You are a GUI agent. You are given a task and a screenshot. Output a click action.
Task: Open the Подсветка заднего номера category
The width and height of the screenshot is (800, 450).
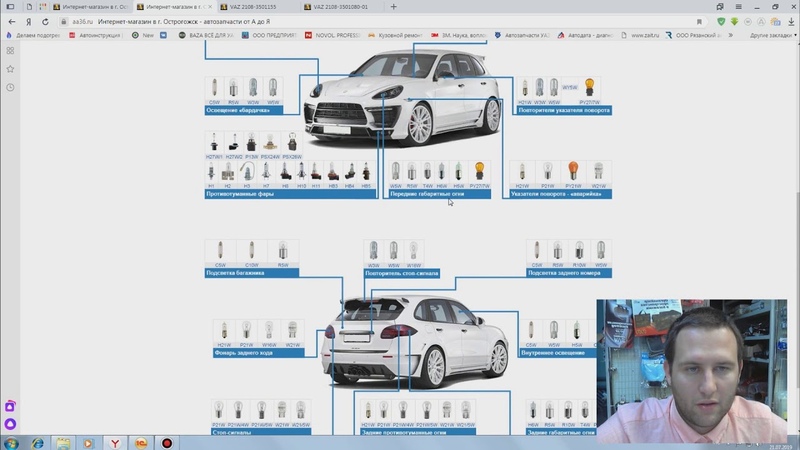click(569, 273)
